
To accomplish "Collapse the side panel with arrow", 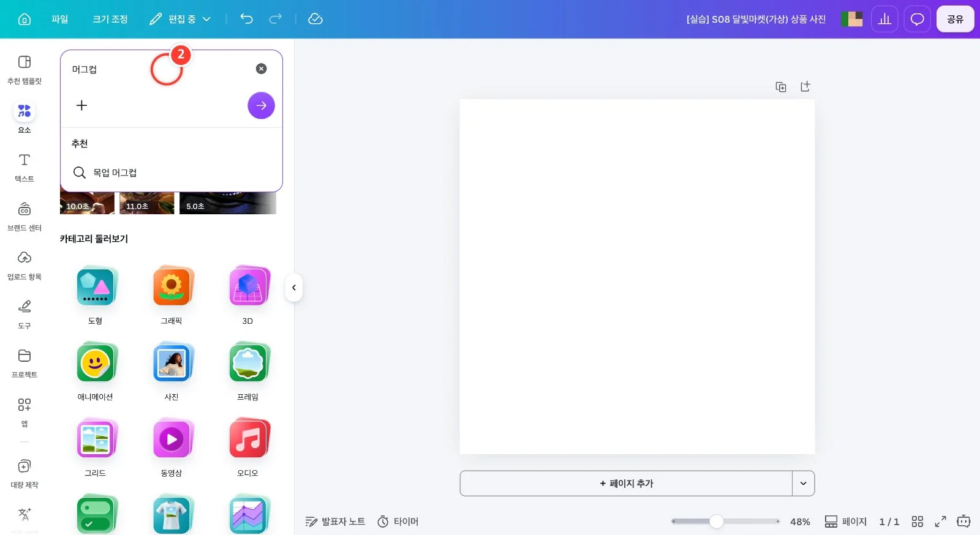I will (x=294, y=288).
